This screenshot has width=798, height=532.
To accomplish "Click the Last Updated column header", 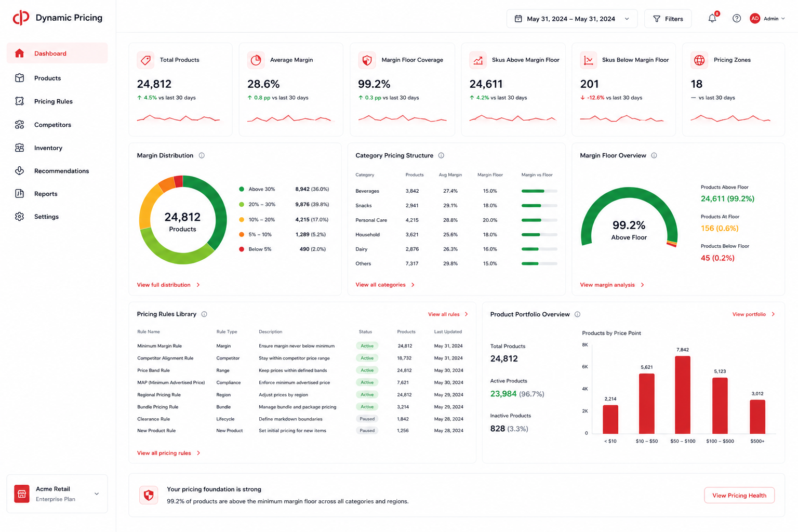I will tap(448, 331).
